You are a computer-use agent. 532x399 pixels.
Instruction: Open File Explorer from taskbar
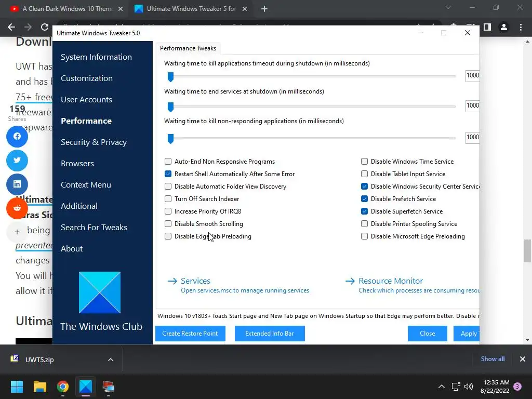(x=39, y=387)
